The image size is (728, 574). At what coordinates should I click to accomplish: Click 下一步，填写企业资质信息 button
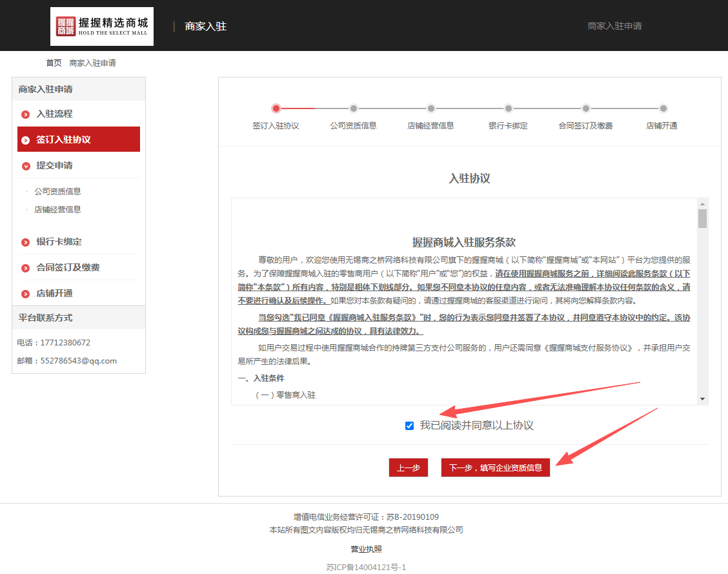(496, 467)
